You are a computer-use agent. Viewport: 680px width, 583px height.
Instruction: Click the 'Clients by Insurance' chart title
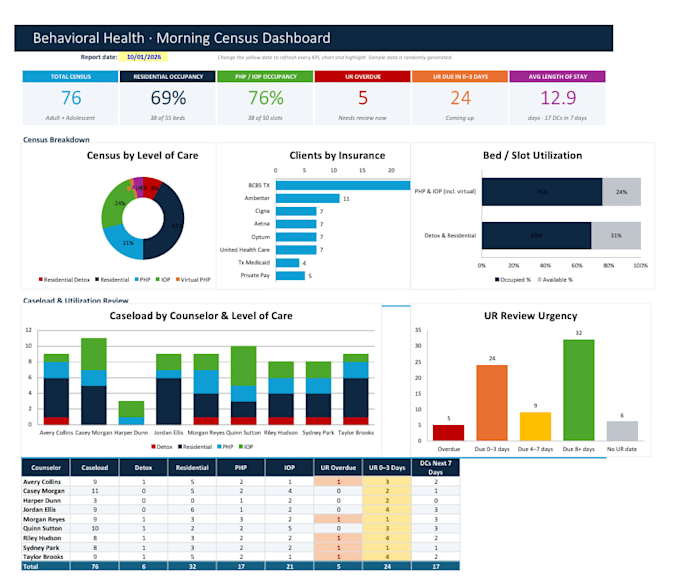coord(337,155)
